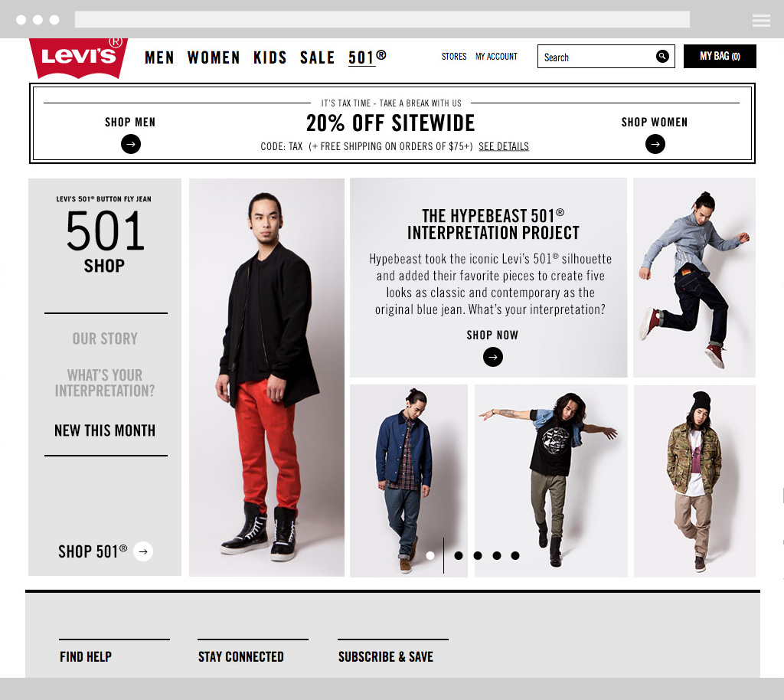The height and width of the screenshot is (700, 784).
Task: Click the Levi's logo
Action: tap(79, 57)
